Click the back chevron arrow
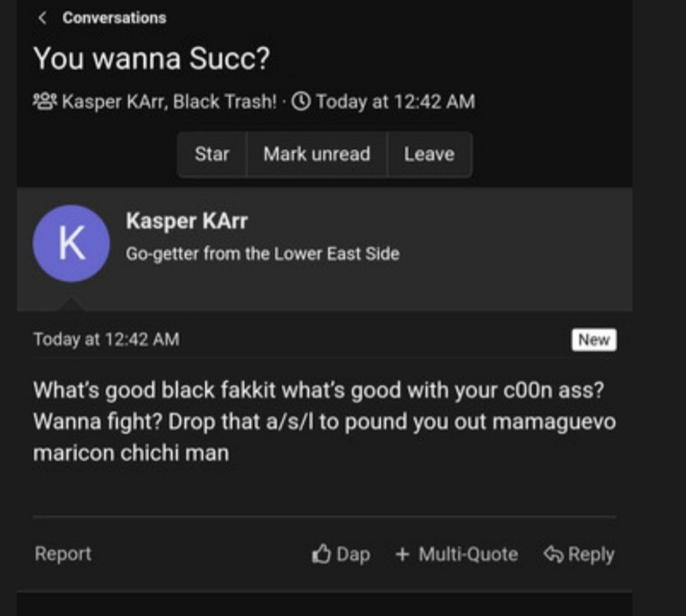The image size is (686, 616). pyautogui.click(x=42, y=18)
